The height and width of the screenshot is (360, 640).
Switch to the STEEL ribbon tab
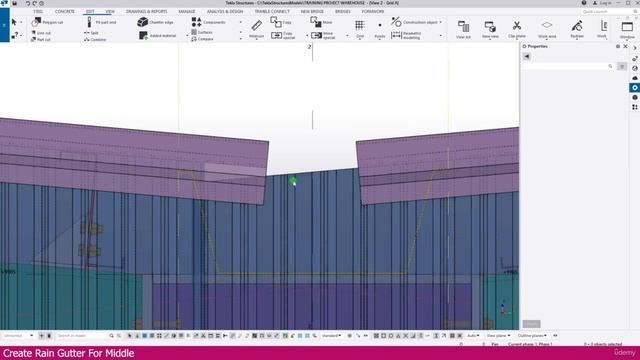coord(38,11)
